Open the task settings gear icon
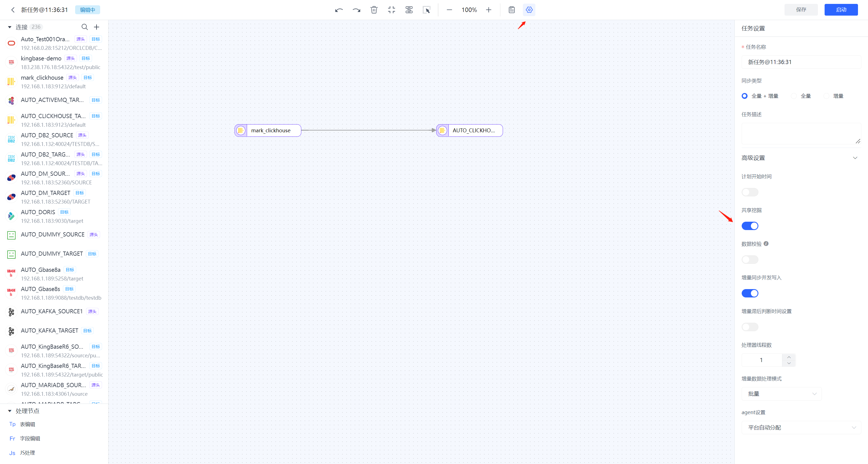868x464 pixels. click(529, 10)
